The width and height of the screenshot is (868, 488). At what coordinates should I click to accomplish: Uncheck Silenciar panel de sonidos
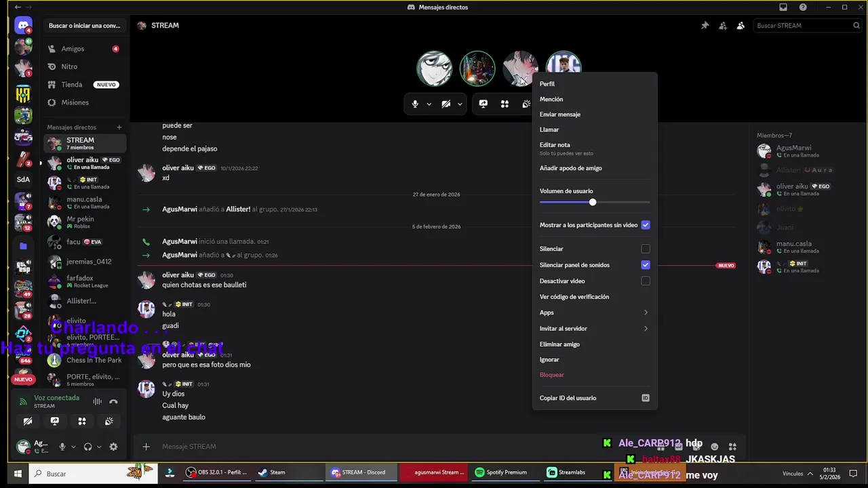646,265
